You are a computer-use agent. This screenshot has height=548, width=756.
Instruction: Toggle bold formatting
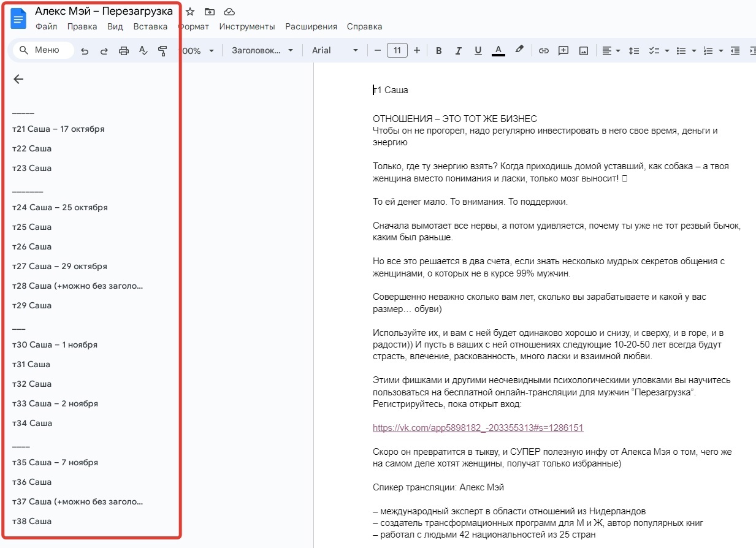438,51
